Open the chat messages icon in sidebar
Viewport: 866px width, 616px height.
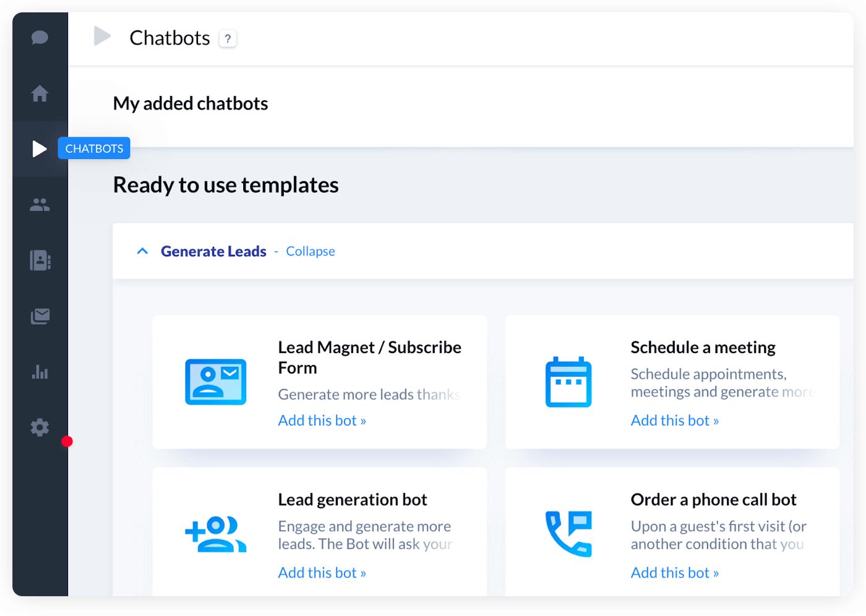point(40,37)
